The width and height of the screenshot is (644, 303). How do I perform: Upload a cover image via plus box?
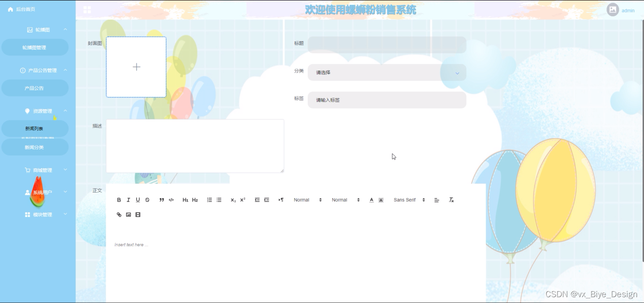click(x=136, y=67)
